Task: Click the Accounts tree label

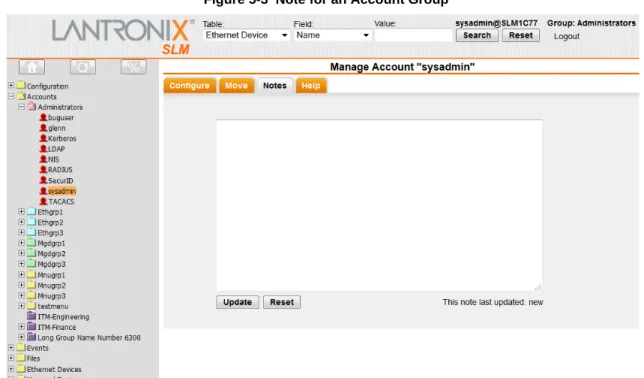Action: [41, 97]
